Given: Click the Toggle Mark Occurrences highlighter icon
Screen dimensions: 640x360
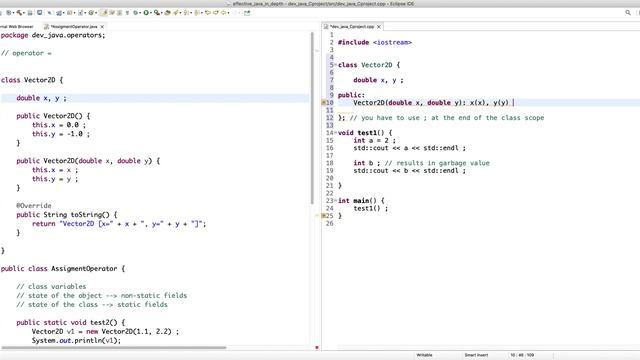Looking at the screenshot, I should pyautogui.click(x=104, y=13).
